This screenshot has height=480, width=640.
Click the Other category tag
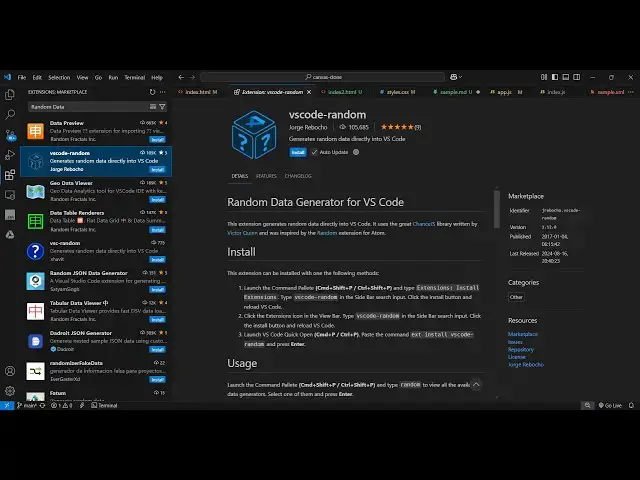516,297
